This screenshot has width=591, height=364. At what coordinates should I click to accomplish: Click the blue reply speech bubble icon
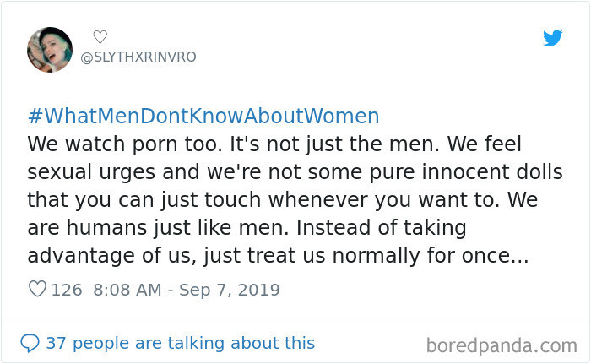(x=30, y=343)
